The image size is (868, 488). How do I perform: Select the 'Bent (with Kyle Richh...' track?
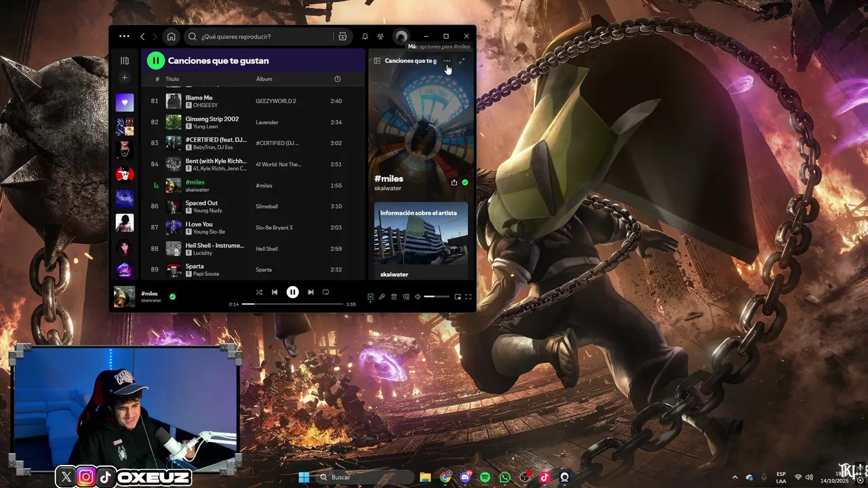[x=216, y=161]
